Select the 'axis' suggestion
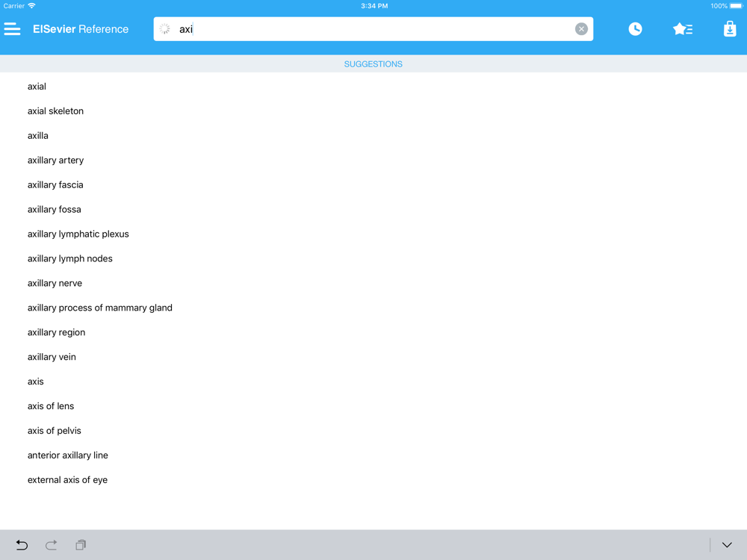Image resolution: width=747 pixels, height=560 pixels. pos(35,382)
